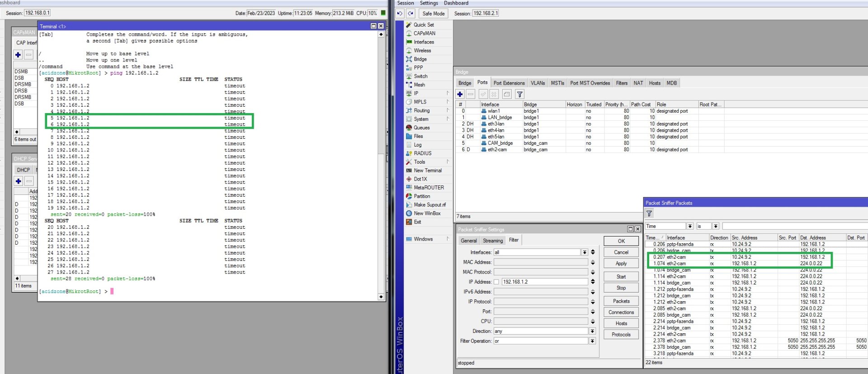This screenshot has height=374, width=868.
Task: Toggle the Safe Mode button
Action: pyautogui.click(x=433, y=14)
